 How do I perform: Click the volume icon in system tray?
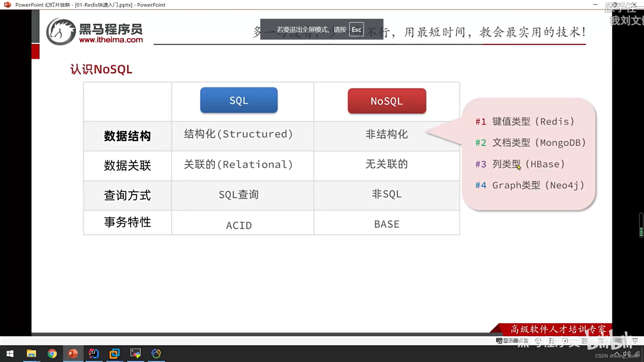(626, 353)
